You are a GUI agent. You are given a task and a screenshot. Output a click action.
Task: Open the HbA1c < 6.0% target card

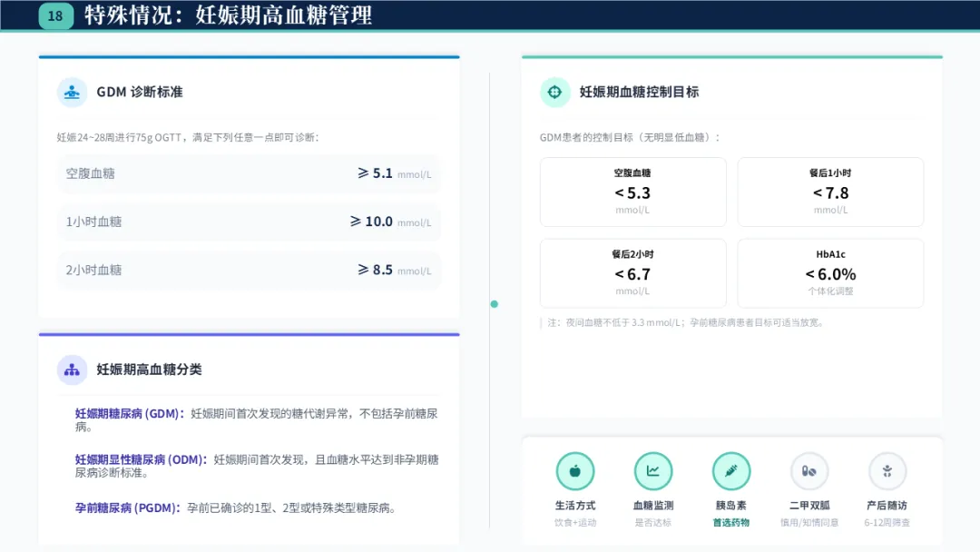point(830,273)
